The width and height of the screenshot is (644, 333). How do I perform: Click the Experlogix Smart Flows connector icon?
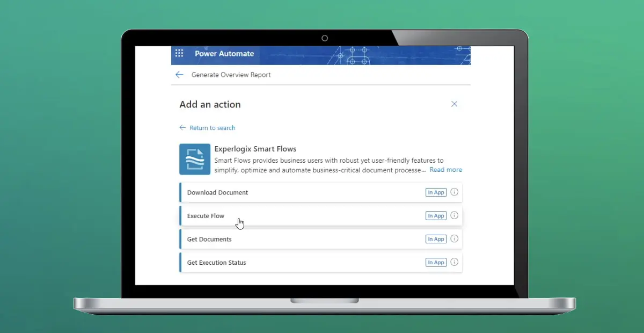click(x=194, y=159)
